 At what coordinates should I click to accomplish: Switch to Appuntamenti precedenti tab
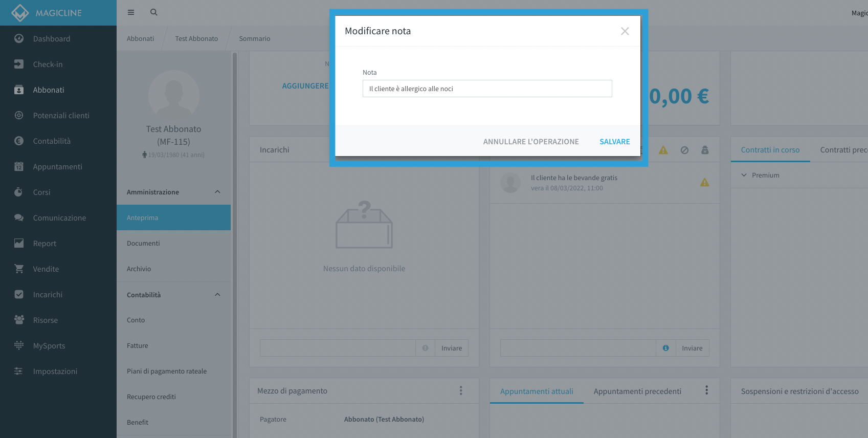point(637,391)
